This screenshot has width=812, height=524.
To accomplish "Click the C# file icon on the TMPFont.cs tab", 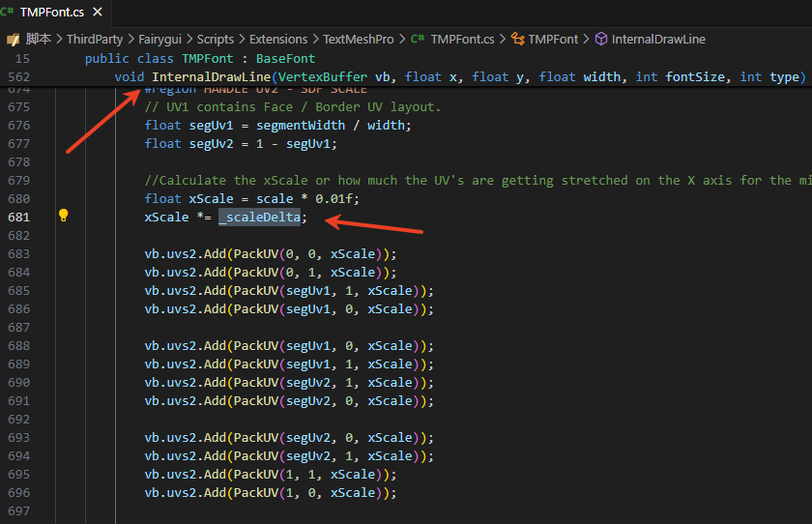I will pyautogui.click(x=11, y=12).
